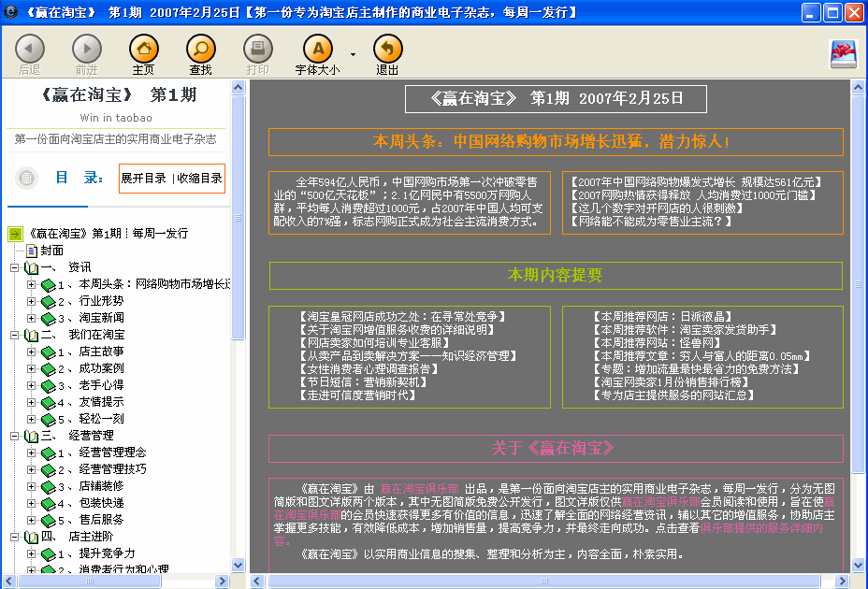Click 2007年中国网络购物爆发式增长 headline

pos(697,182)
